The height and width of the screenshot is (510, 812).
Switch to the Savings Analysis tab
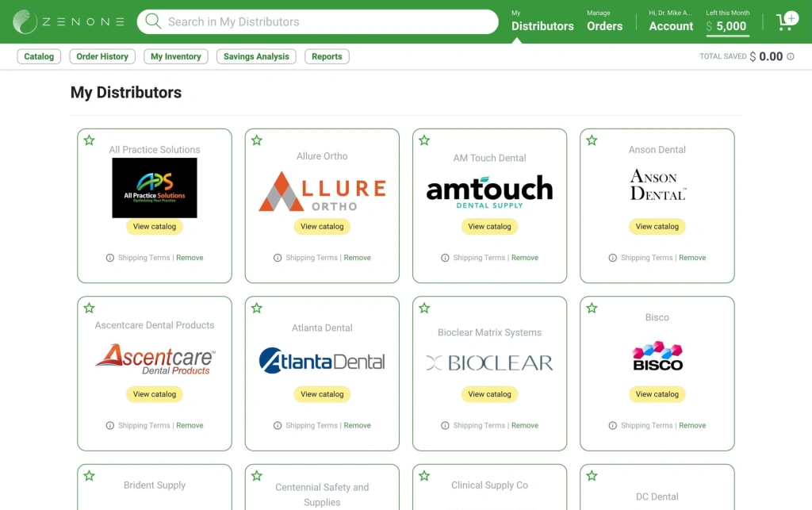256,56
